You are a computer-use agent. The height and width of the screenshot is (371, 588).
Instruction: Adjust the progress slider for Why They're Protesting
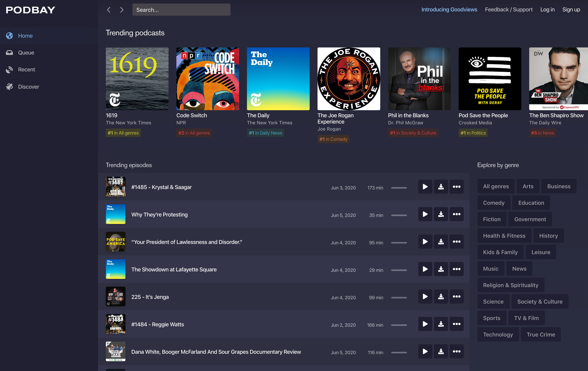[399, 215]
